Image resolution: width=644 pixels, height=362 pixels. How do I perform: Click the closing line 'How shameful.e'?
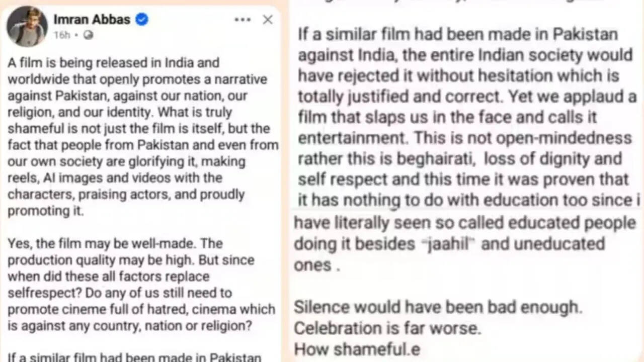[356, 348]
